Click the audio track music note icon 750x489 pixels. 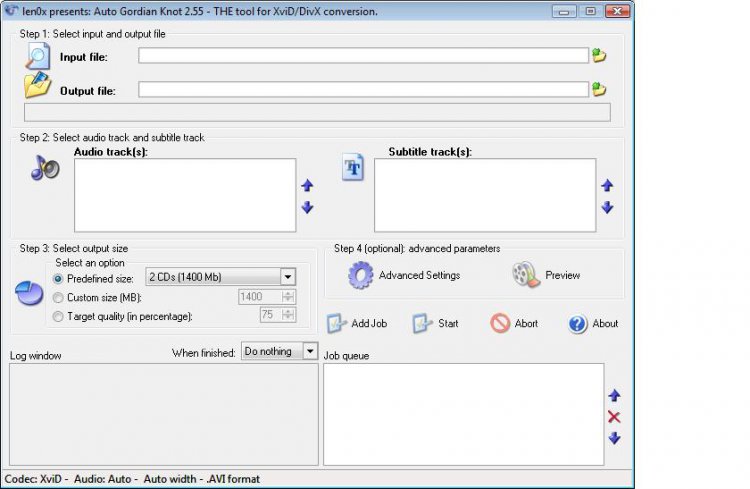pos(45,168)
